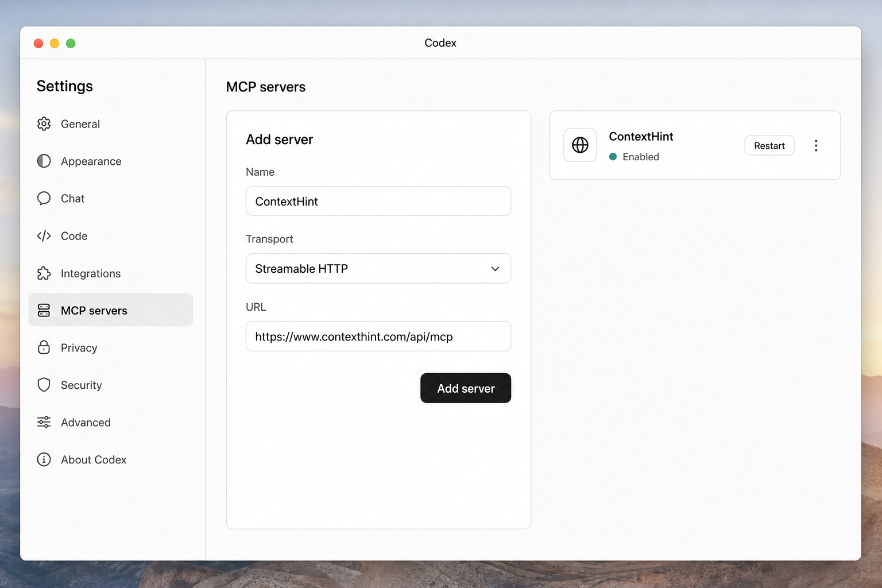Click the Name input field
This screenshot has width=882, height=588.
(x=378, y=201)
